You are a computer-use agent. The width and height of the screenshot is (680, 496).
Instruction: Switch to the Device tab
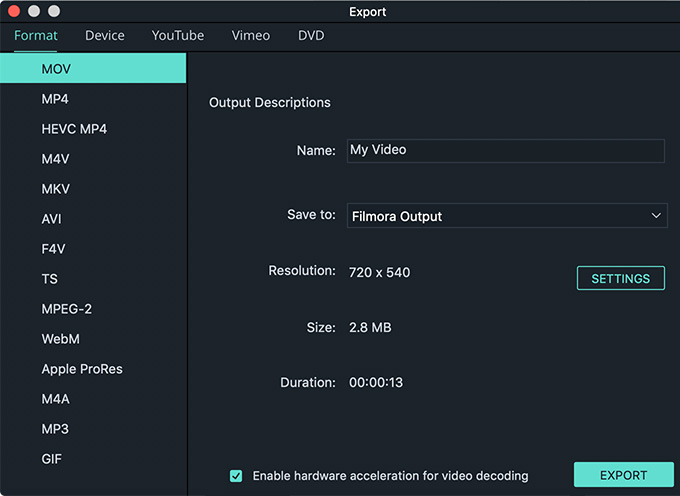105,36
